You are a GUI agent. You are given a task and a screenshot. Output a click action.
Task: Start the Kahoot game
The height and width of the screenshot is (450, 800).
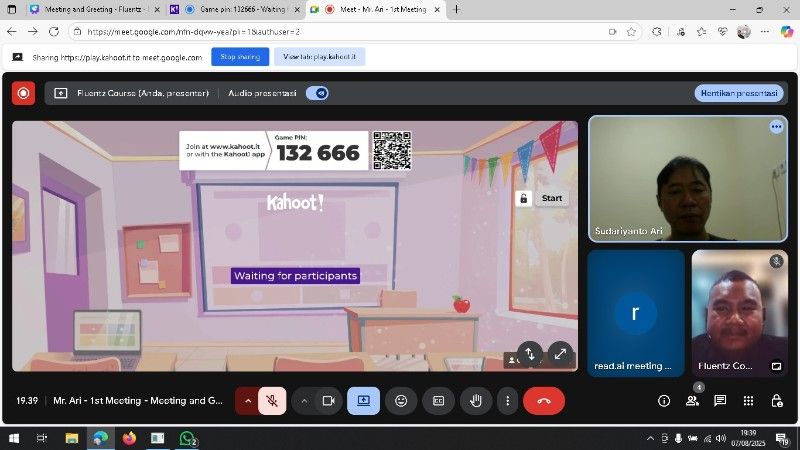click(552, 198)
